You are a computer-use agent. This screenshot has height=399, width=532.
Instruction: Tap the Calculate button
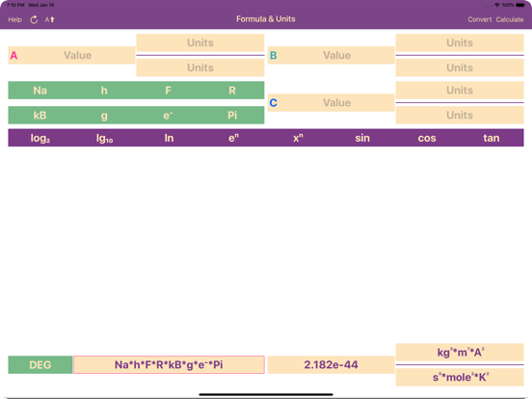click(x=510, y=19)
